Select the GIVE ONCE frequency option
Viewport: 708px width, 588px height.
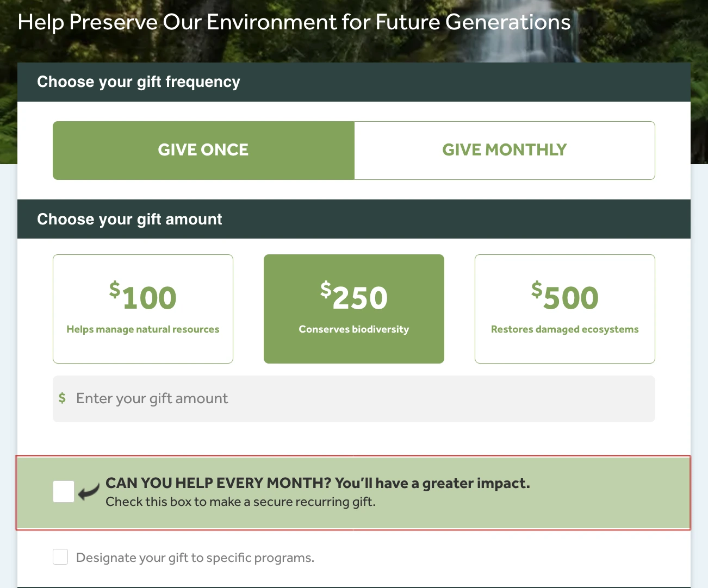pos(203,150)
